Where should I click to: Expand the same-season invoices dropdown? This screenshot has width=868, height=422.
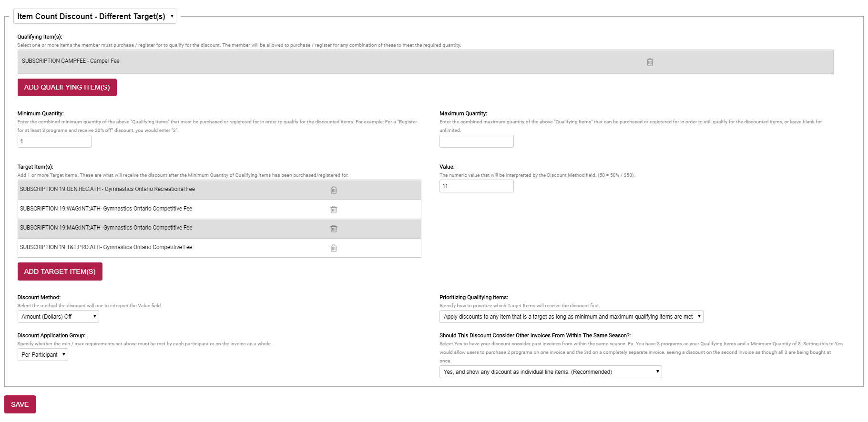(x=551, y=372)
